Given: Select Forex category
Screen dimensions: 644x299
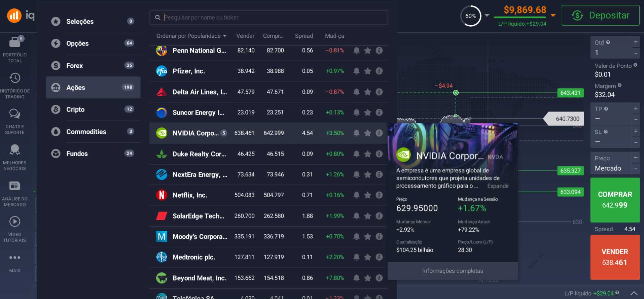Looking at the screenshot, I should [x=93, y=65].
